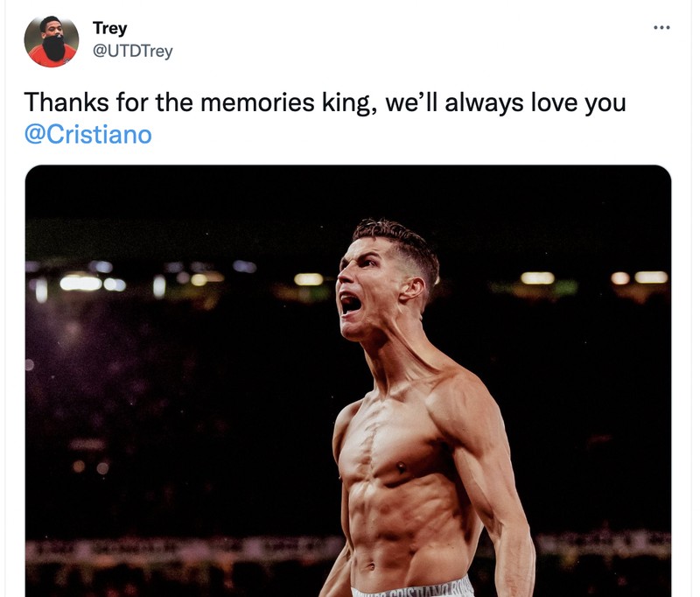This screenshot has width=700, height=597.
Task: Click the white shorts area of photo
Action: (420, 586)
